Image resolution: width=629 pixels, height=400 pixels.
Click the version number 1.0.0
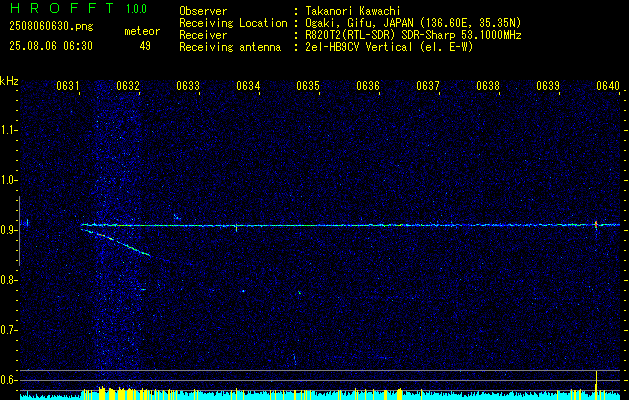point(136,9)
